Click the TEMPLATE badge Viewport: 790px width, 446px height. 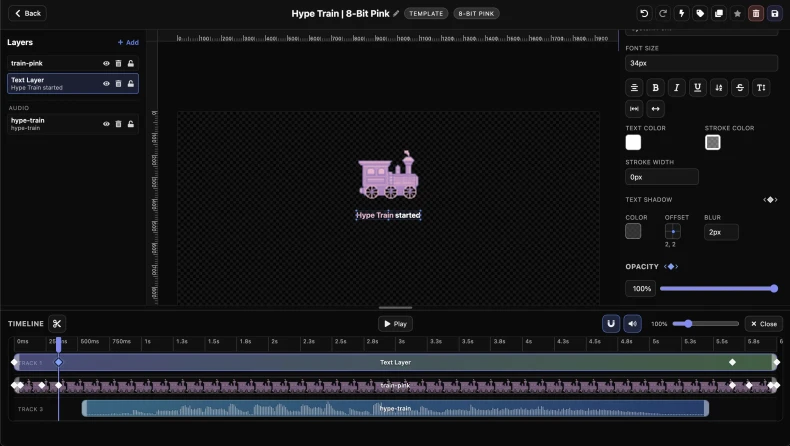[x=426, y=14]
